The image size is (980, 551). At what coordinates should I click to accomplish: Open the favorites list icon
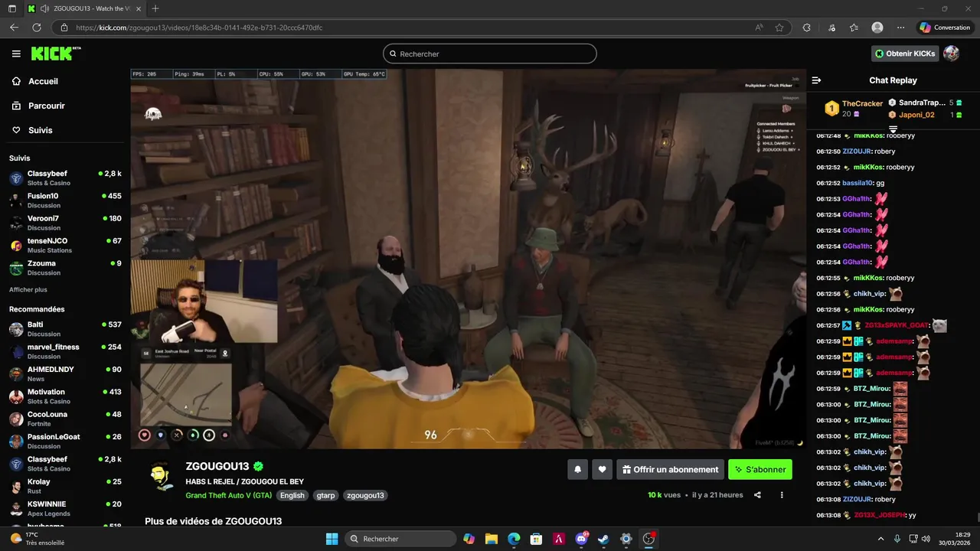pos(854,28)
